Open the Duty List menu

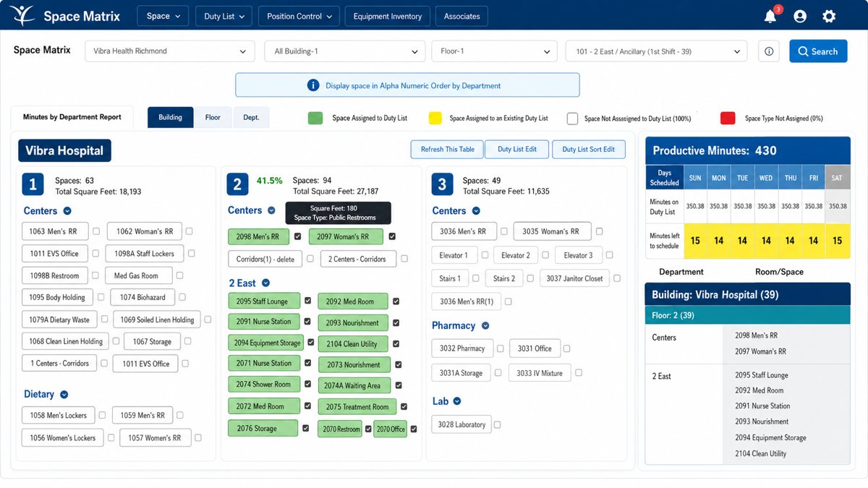224,16
